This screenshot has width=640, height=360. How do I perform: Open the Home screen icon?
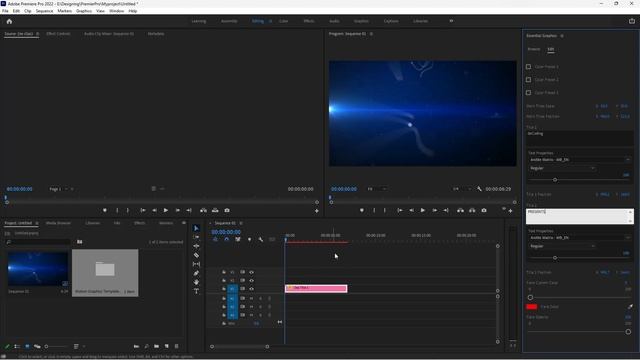pyautogui.click(x=9, y=21)
